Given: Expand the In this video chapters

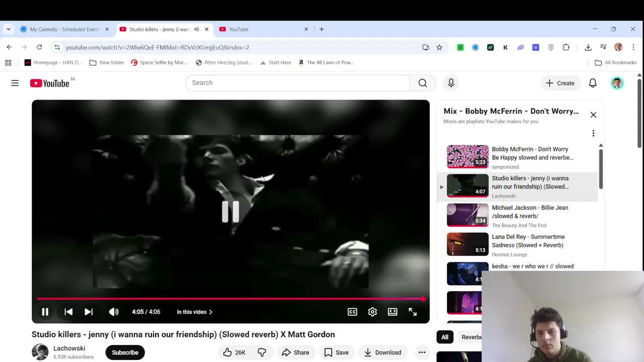Looking at the screenshot, I should tap(195, 312).
